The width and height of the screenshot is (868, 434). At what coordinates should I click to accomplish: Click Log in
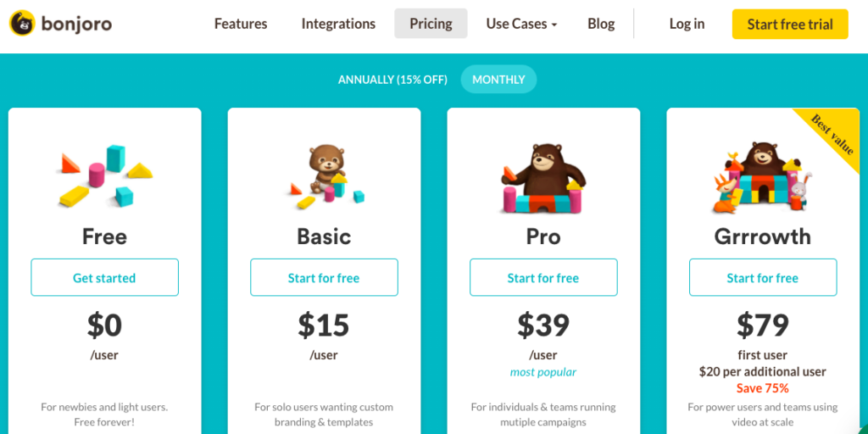pos(687,24)
